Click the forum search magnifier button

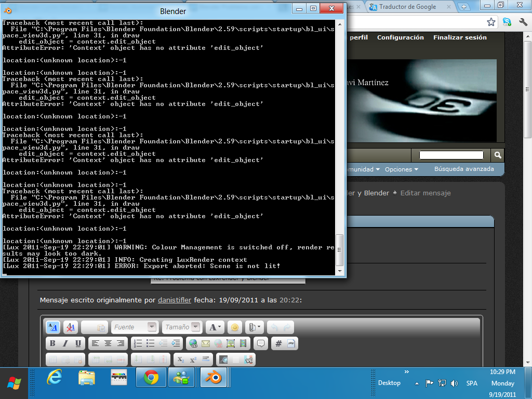coord(498,155)
